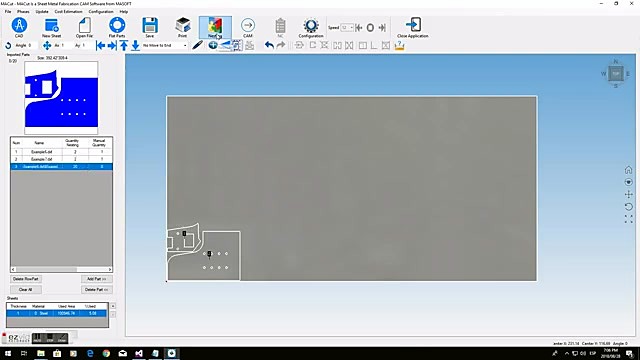Move part up with arrow icon
The width and height of the screenshot is (640, 360).
coord(124,46)
